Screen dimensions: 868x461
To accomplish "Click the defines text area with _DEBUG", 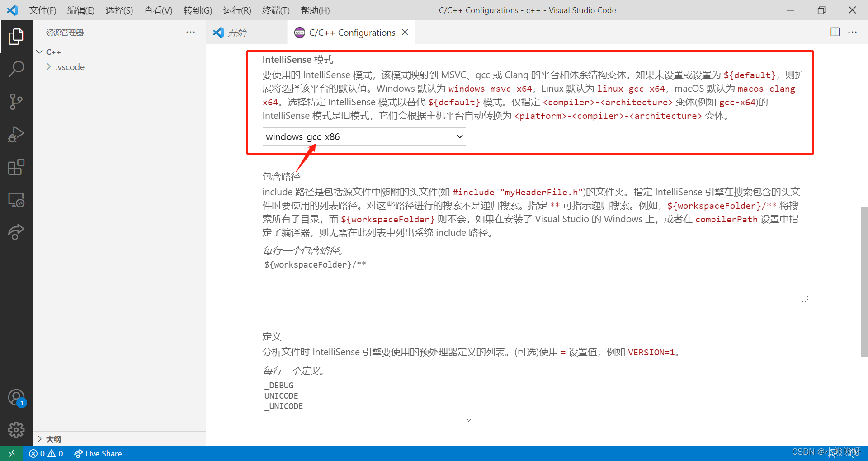I will [x=367, y=400].
